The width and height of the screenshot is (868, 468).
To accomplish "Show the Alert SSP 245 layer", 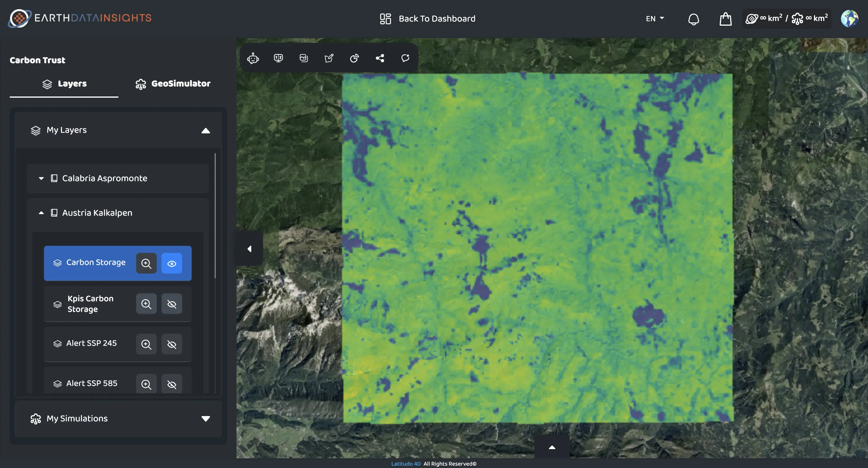I will click(172, 344).
